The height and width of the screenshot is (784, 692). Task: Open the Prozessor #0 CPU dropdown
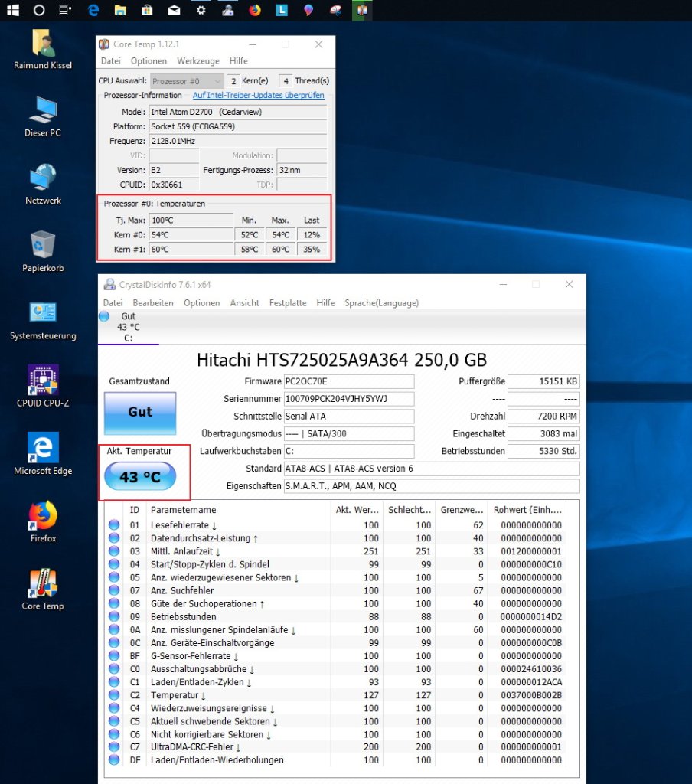point(187,81)
